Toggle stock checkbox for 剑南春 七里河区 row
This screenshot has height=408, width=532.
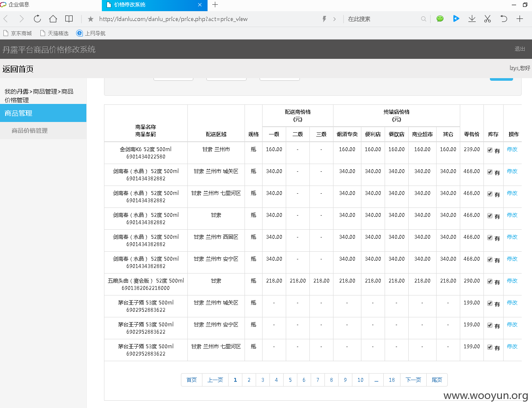490,194
